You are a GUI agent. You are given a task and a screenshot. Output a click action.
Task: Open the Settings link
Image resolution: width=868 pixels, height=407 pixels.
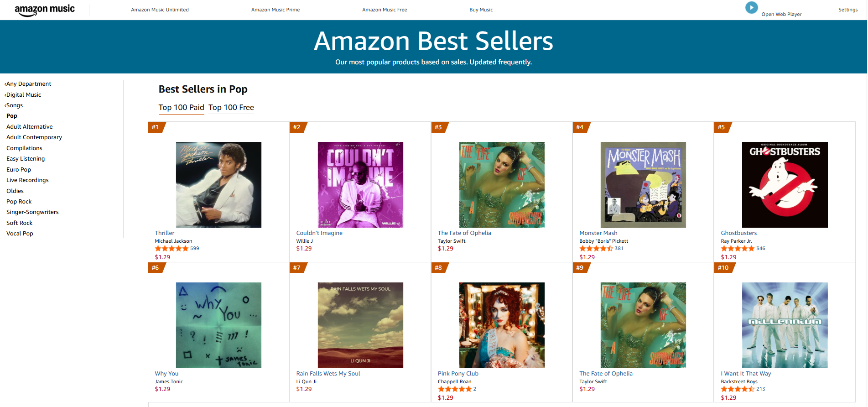pos(847,10)
